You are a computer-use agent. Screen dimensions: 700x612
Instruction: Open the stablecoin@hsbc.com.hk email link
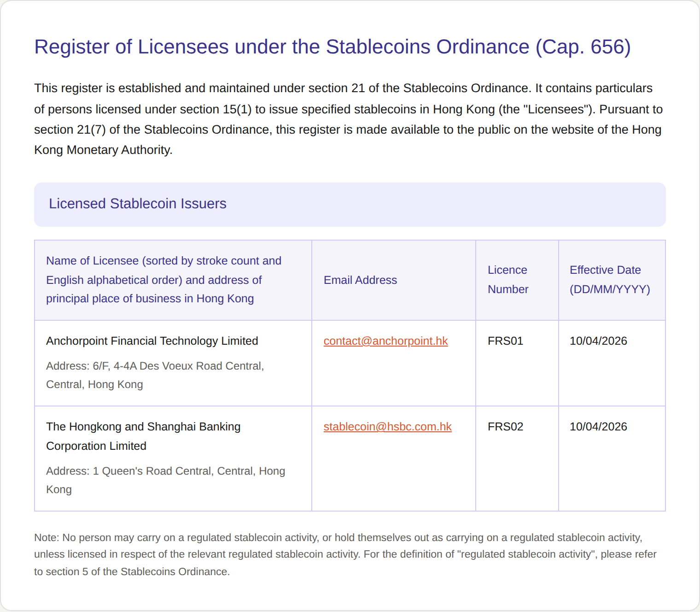(x=387, y=427)
